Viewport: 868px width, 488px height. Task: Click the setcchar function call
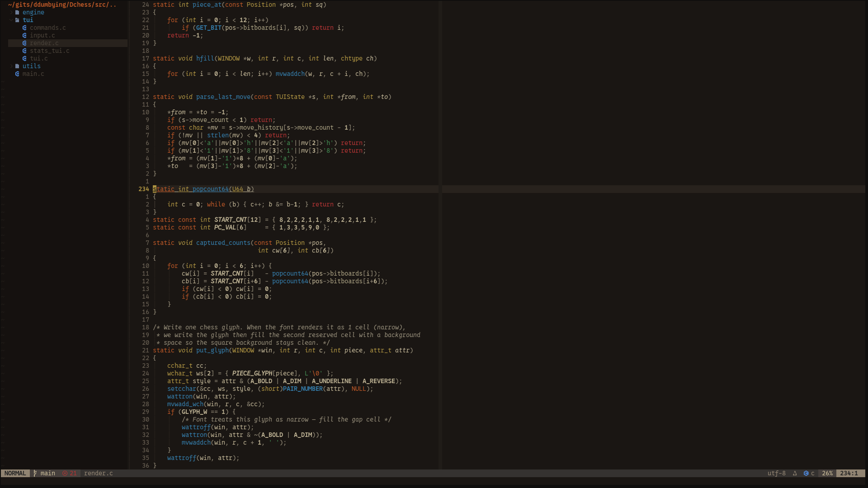[182, 389]
